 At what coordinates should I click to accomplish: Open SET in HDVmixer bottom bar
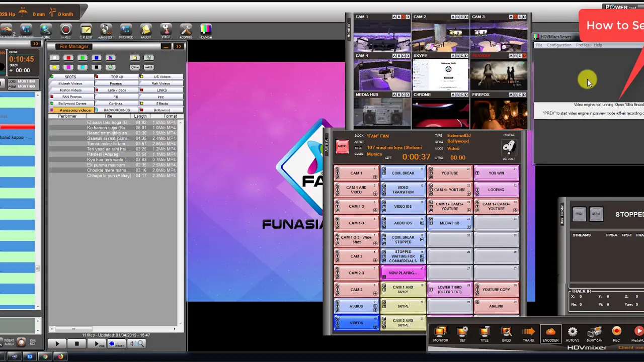click(462, 334)
